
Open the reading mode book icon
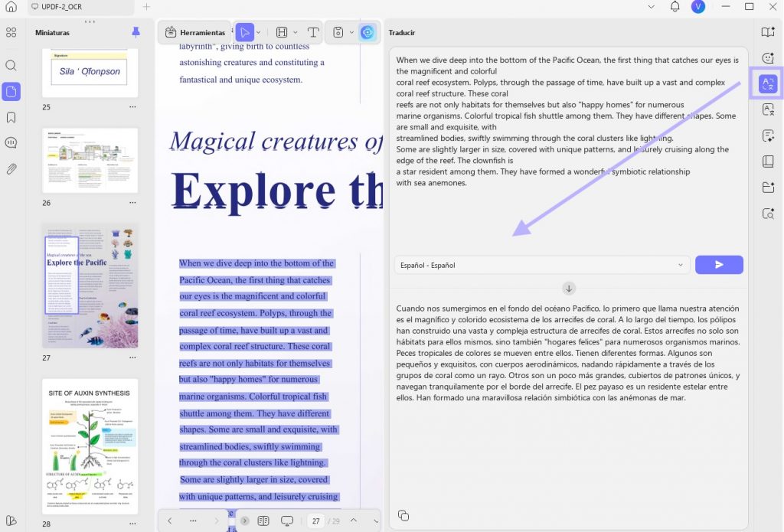click(768, 32)
